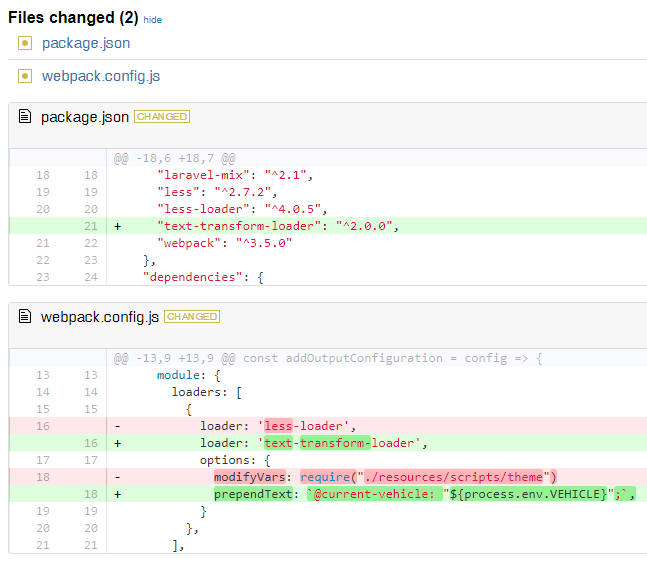This screenshot has height=565, width=647.
Task: Open webpack.config.js link in file list
Action: point(101,76)
